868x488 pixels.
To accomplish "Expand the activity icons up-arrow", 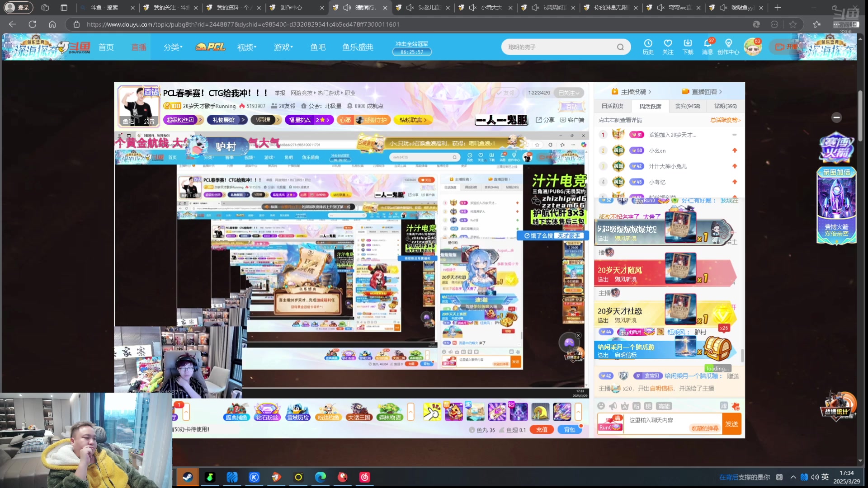I will coord(410,412).
